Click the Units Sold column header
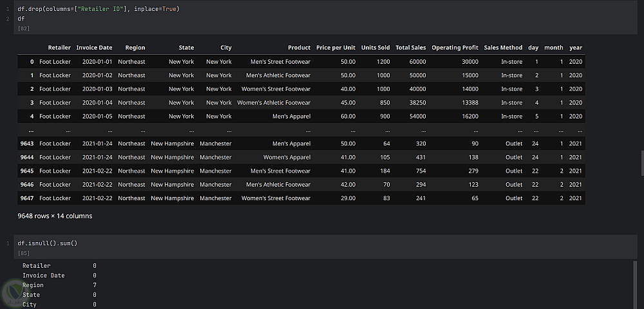 [x=375, y=48]
